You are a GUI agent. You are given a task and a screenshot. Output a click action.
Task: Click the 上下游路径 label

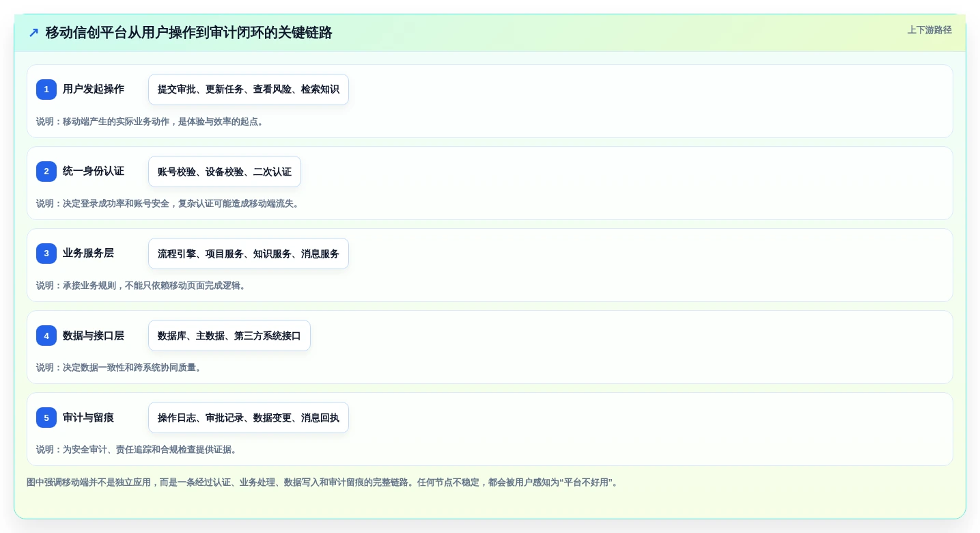click(929, 30)
